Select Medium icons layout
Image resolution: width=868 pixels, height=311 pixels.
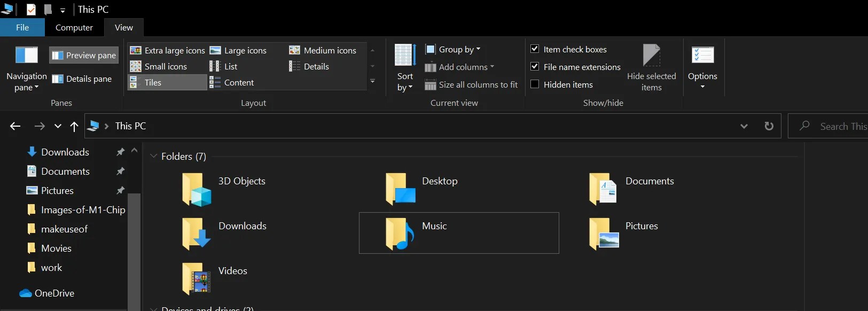pyautogui.click(x=323, y=50)
